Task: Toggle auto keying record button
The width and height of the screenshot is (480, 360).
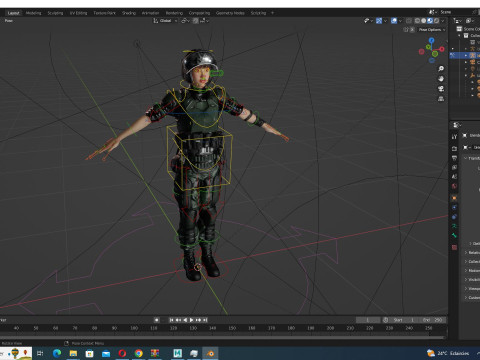Action: tap(156, 320)
